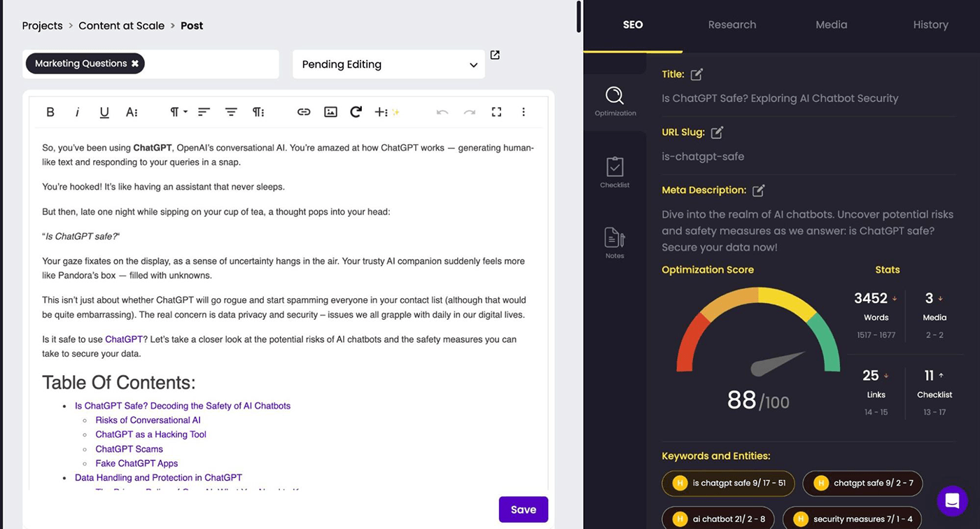The width and height of the screenshot is (980, 529).
Task: Save the post
Action: coord(524,509)
